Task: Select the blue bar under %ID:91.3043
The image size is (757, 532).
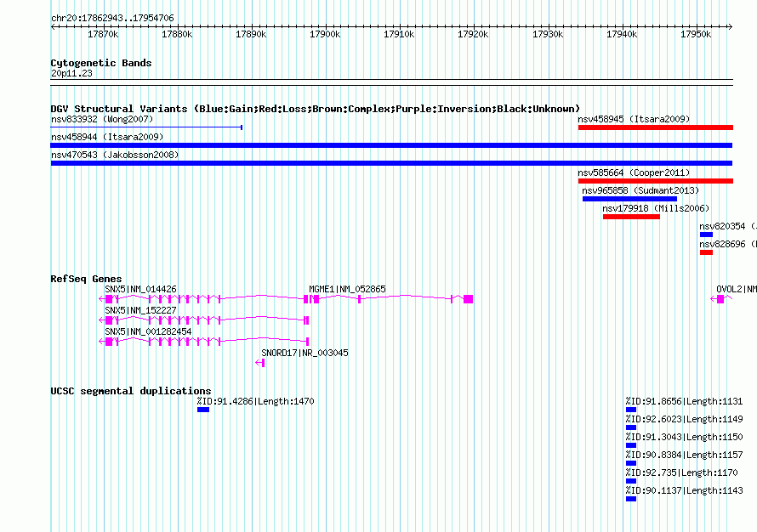Action: [x=631, y=445]
